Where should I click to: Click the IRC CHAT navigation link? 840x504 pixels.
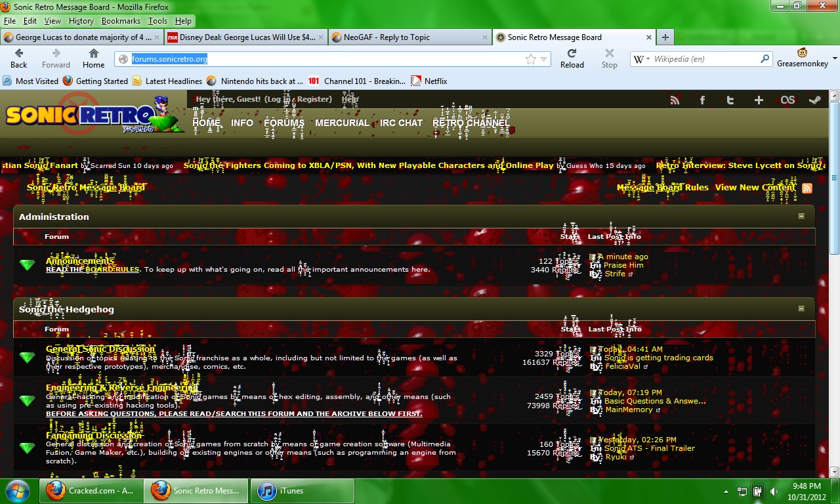[401, 123]
